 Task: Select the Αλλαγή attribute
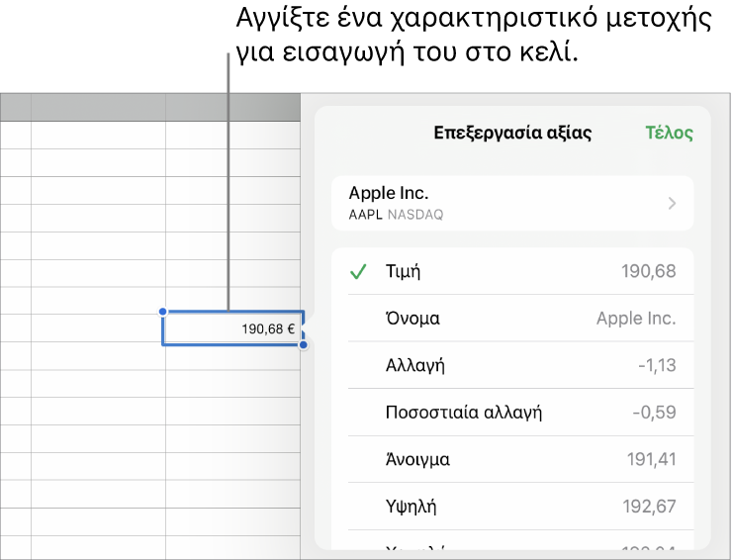[512, 365]
